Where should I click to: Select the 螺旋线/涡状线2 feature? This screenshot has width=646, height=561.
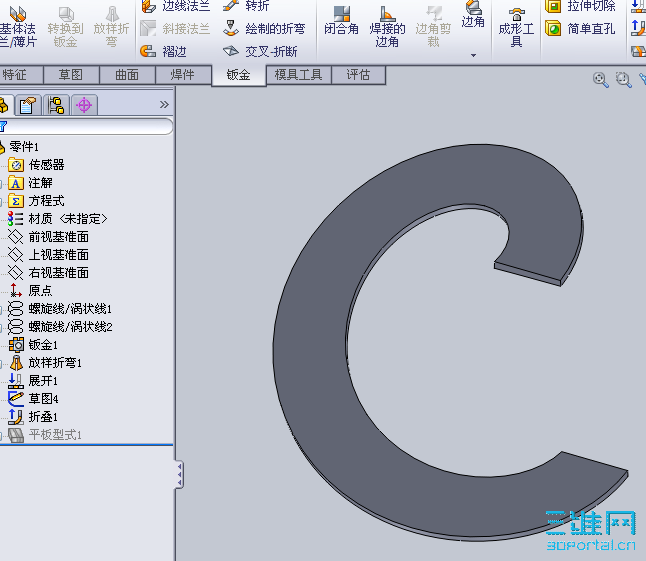[x=60, y=327]
